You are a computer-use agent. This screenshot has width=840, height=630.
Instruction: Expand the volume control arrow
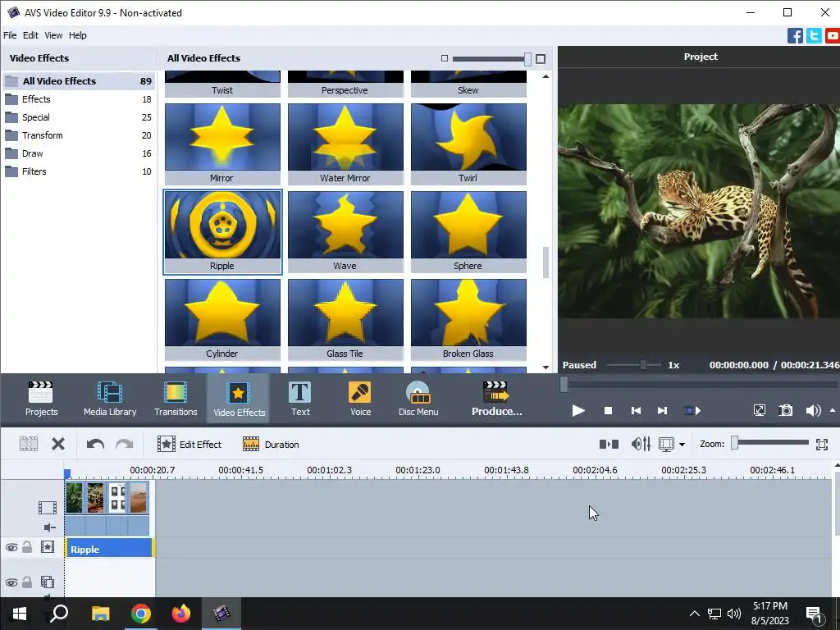(x=833, y=410)
